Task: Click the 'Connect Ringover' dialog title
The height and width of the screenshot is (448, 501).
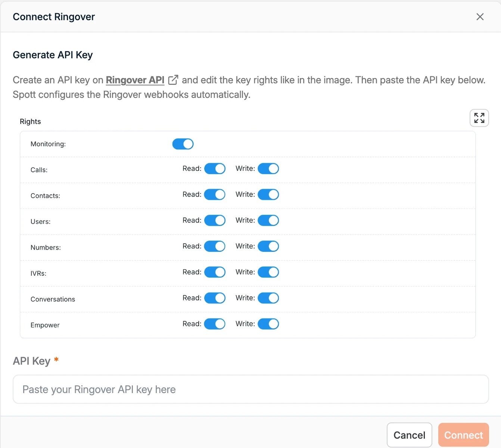Action: (x=54, y=17)
